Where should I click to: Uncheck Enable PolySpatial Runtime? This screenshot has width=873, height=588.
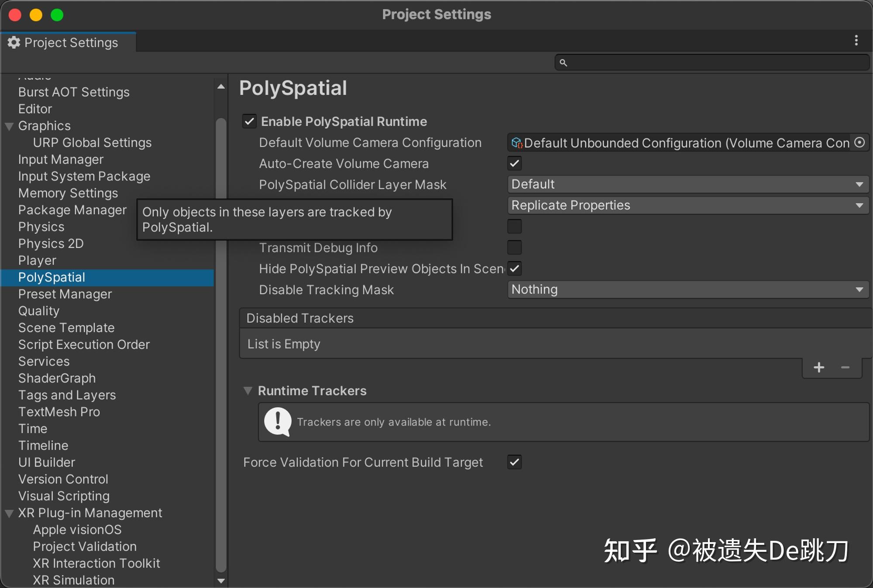point(249,121)
